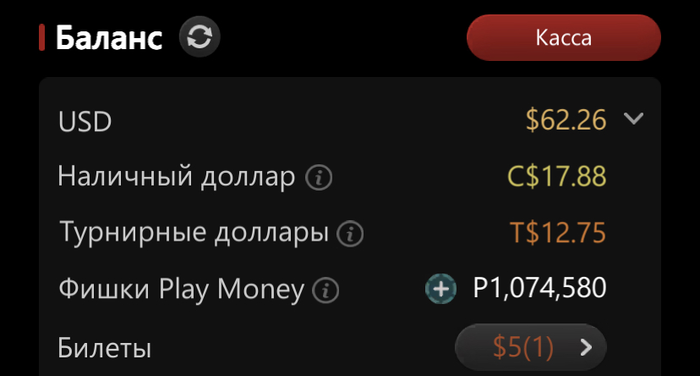Click the USD row label

click(x=85, y=121)
